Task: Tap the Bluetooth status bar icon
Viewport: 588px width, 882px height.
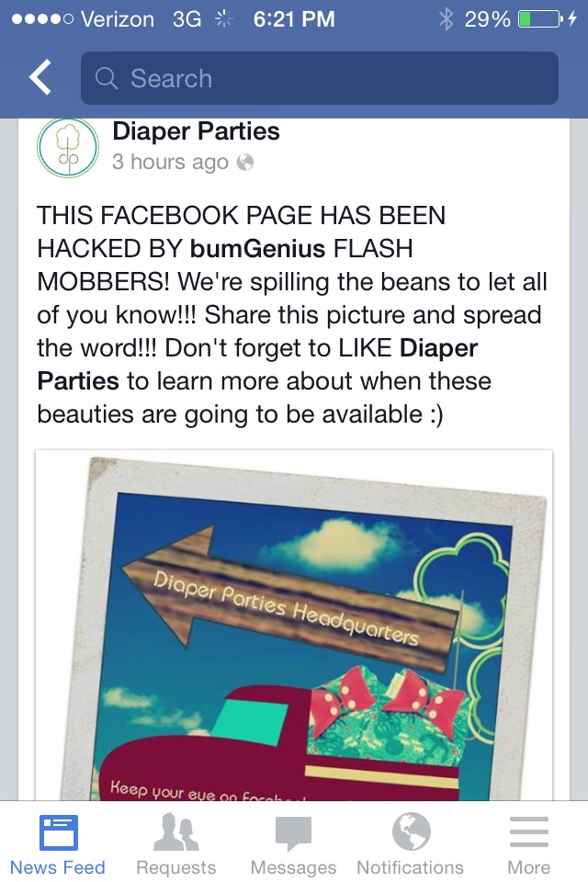Action: tap(447, 19)
